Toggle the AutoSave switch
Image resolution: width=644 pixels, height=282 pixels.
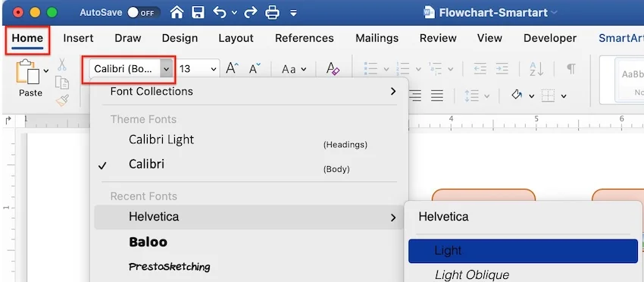point(143,12)
